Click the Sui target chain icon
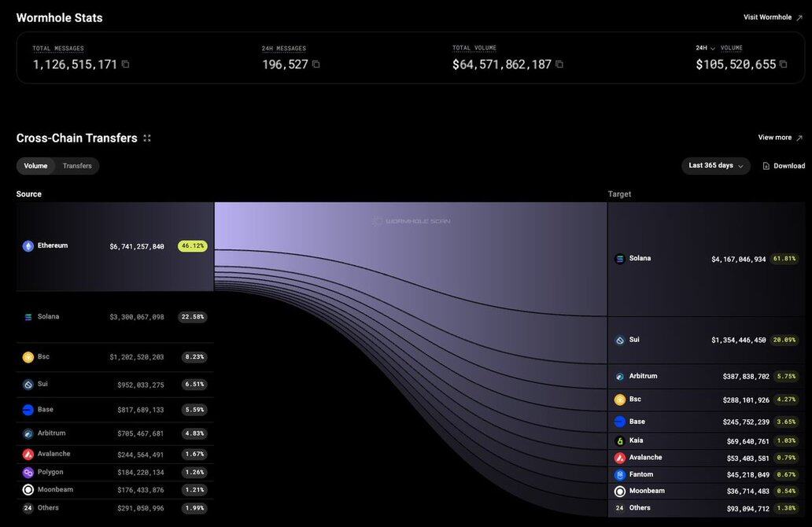The width and height of the screenshot is (812, 527). click(x=620, y=340)
